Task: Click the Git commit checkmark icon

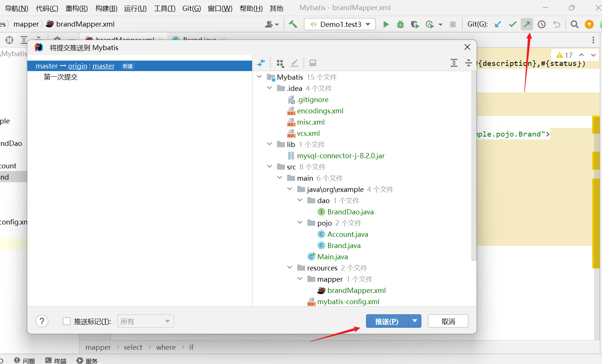Action: tap(513, 24)
